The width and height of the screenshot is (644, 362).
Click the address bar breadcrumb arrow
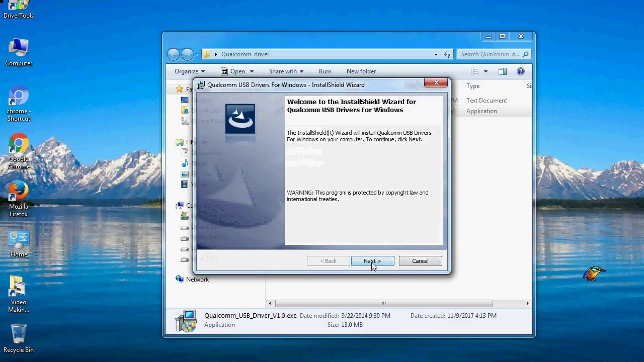click(215, 54)
